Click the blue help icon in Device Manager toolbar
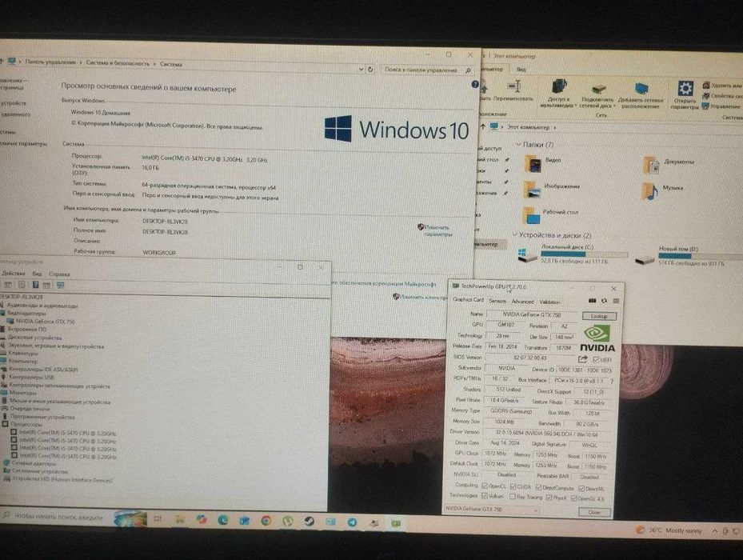This screenshot has height=560, width=743. [35, 285]
